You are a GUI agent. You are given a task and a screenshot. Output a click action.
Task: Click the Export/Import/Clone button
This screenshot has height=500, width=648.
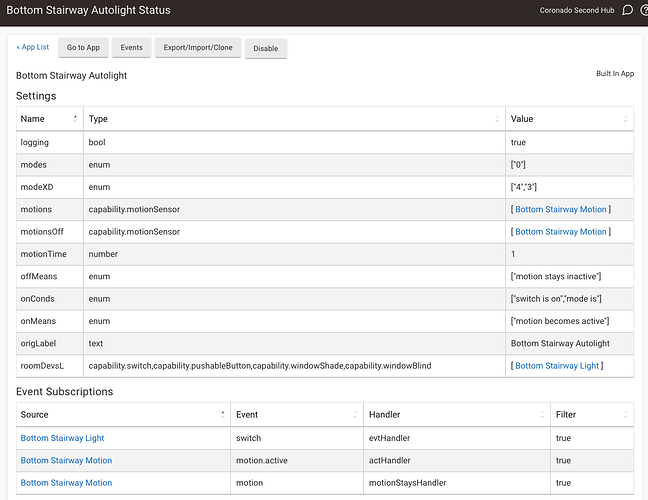click(198, 48)
